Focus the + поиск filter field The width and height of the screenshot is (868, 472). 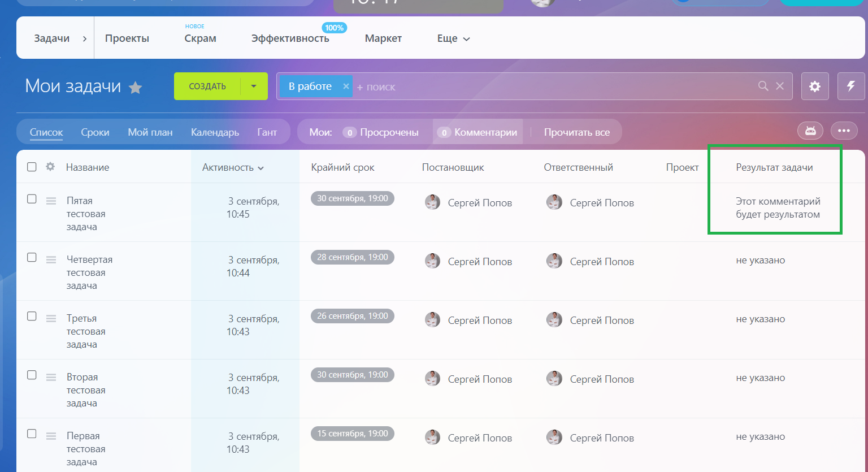pyautogui.click(x=554, y=86)
